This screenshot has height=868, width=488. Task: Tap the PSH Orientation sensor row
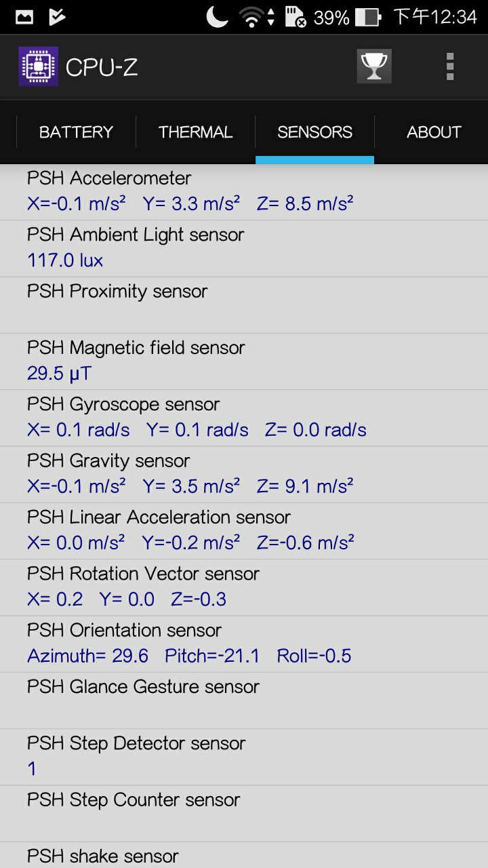(244, 644)
